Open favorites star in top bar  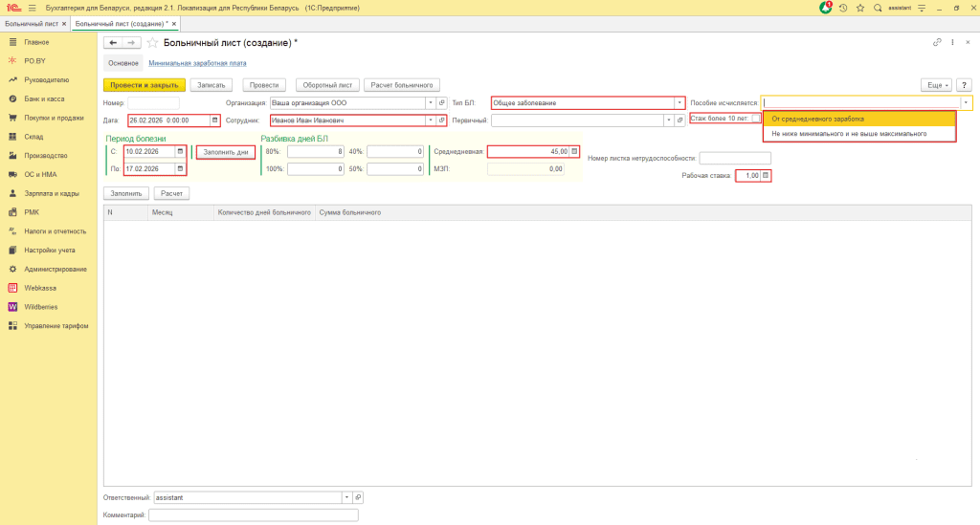(860, 8)
